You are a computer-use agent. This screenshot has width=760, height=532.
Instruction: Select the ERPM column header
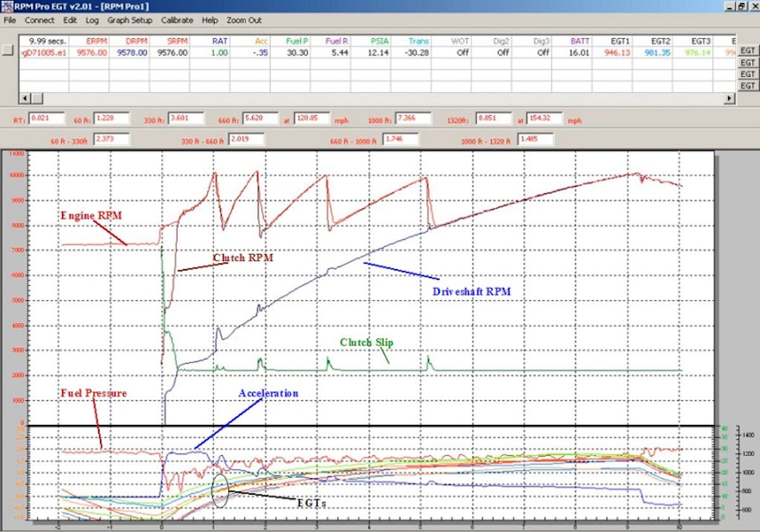point(90,41)
